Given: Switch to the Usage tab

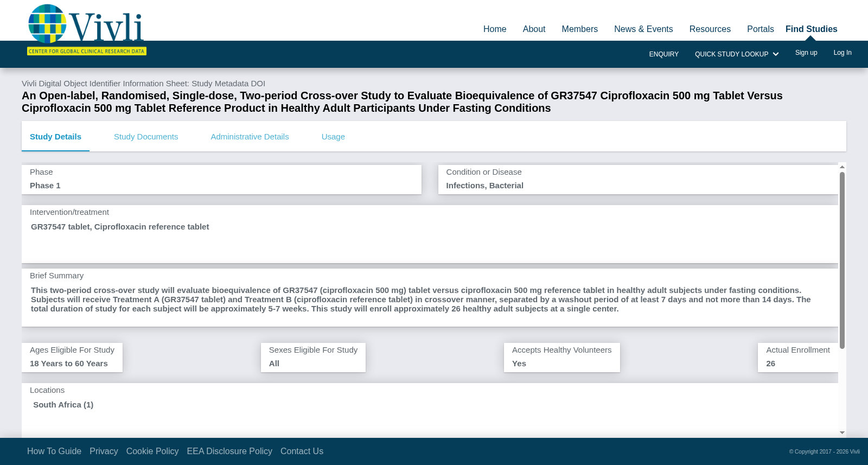Looking at the screenshot, I should (x=333, y=137).
